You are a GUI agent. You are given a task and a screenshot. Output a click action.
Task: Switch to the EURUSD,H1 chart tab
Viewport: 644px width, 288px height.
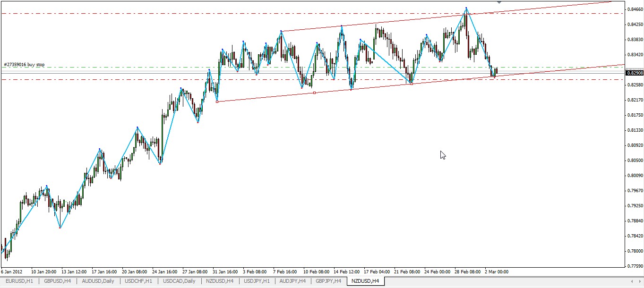[x=19, y=281]
